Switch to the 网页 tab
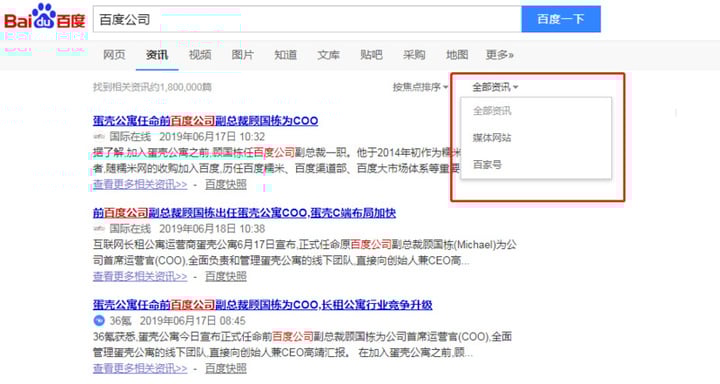 coord(114,55)
